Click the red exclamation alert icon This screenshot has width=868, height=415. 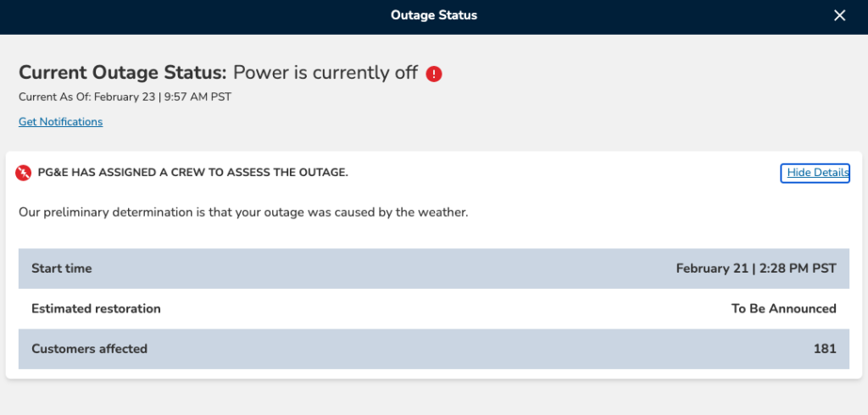click(x=434, y=74)
